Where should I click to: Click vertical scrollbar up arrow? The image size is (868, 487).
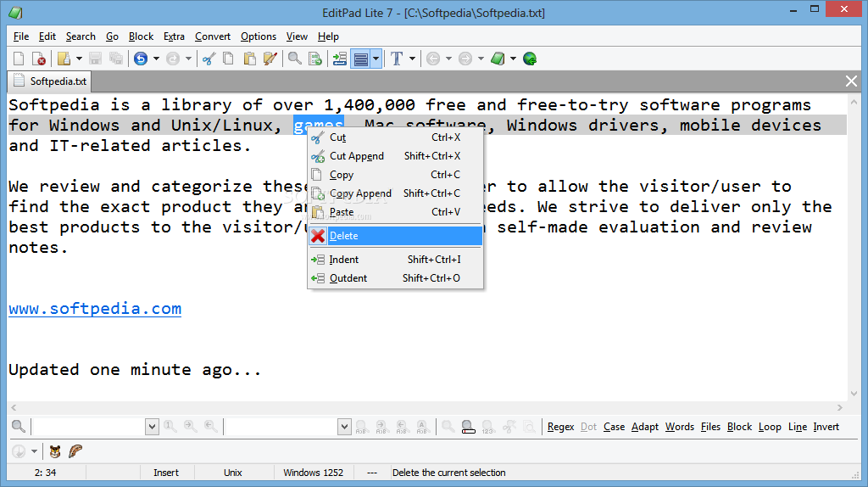click(x=853, y=102)
